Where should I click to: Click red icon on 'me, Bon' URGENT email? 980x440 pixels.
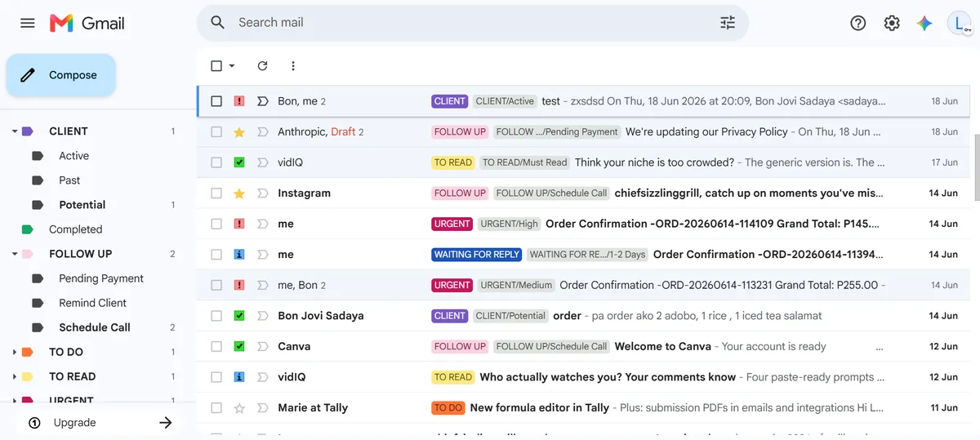239,285
